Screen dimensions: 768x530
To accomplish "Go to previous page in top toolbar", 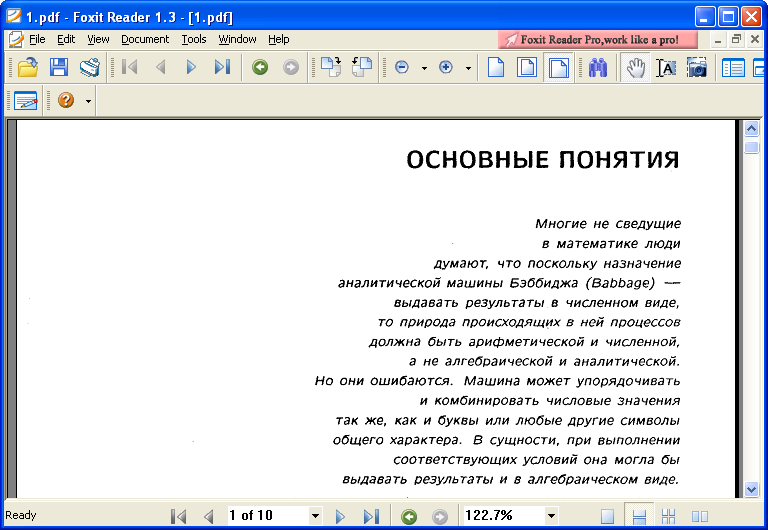I will tap(161, 67).
